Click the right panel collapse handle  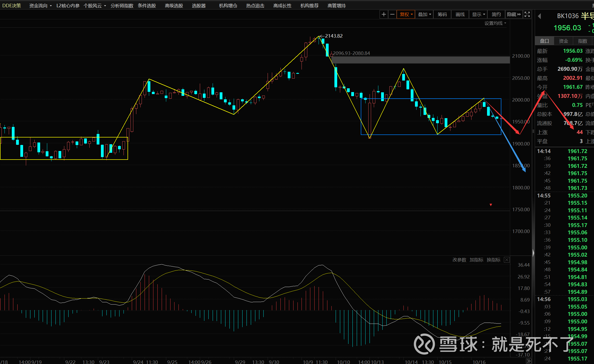(x=533, y=253)
